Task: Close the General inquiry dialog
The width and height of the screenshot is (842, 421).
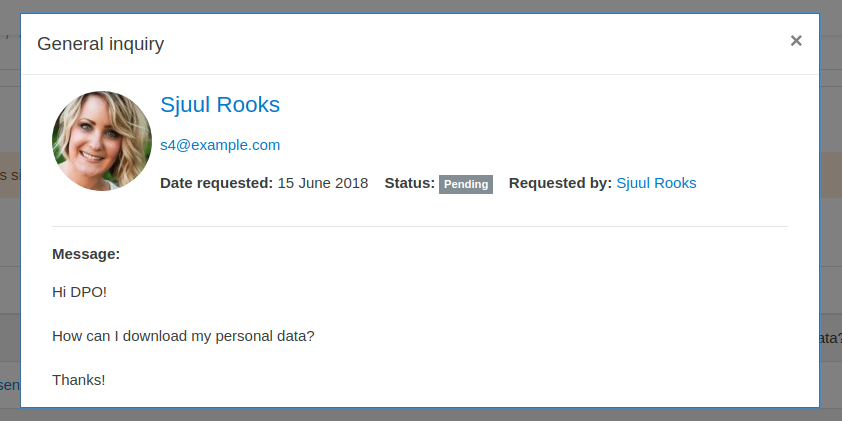Action: [x=796, y=41]
